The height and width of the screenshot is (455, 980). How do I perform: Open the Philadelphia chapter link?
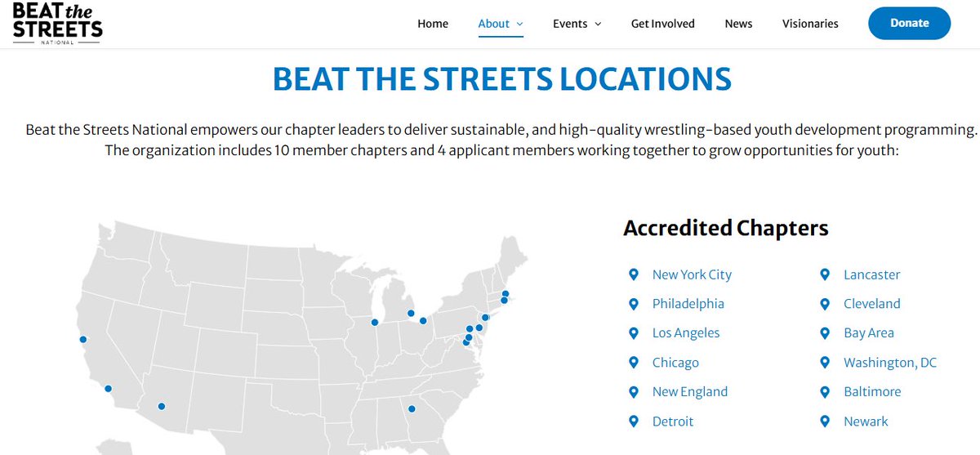click(688, 304)
